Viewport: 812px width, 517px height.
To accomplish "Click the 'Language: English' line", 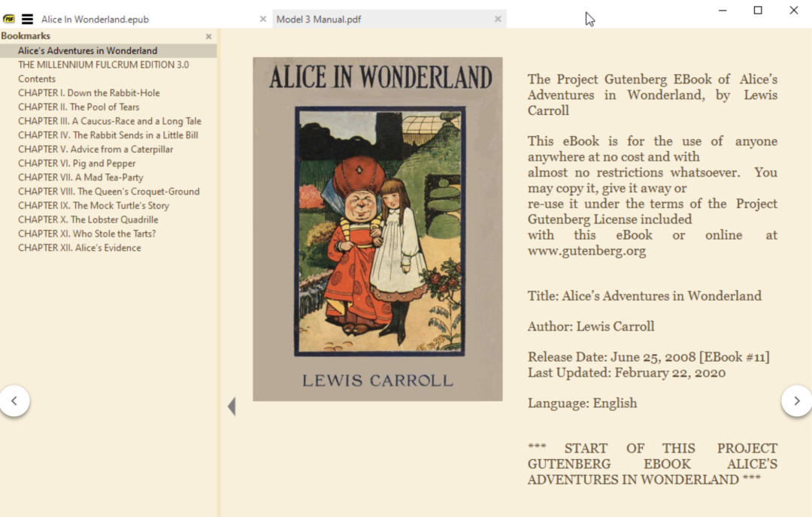I will click(583, 403).
